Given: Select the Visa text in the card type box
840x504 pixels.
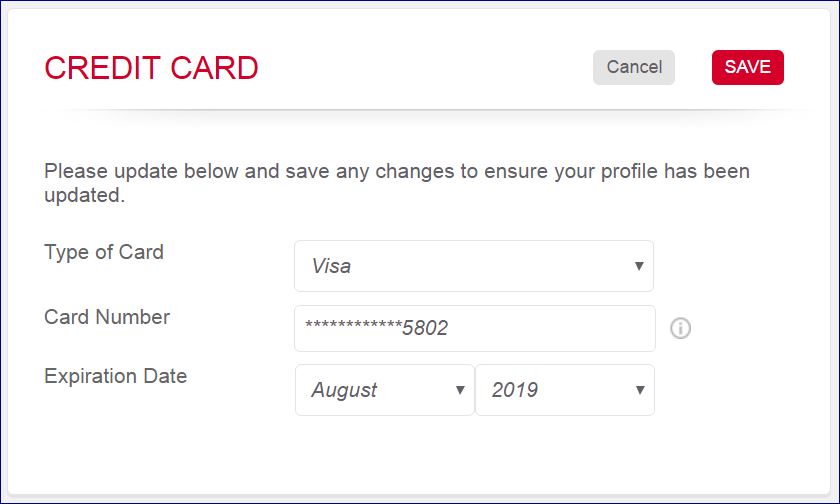Looking at the screenshot, I should click(x=331, y=266).
